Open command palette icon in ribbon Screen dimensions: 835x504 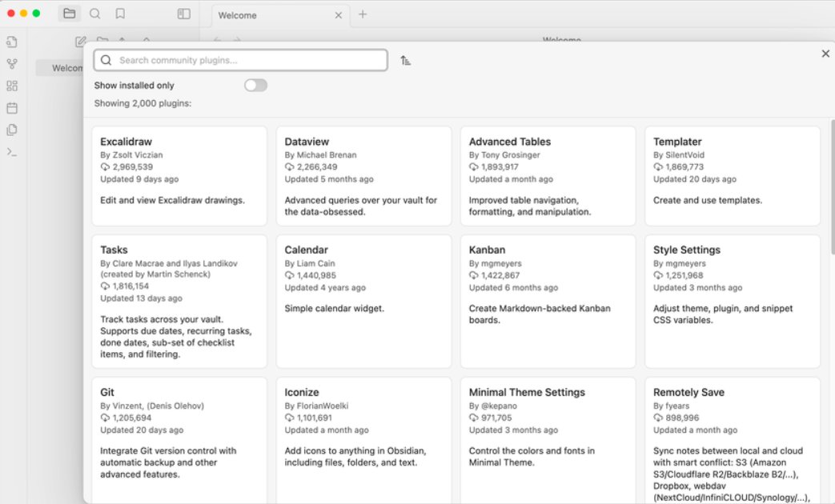(12, 152)
